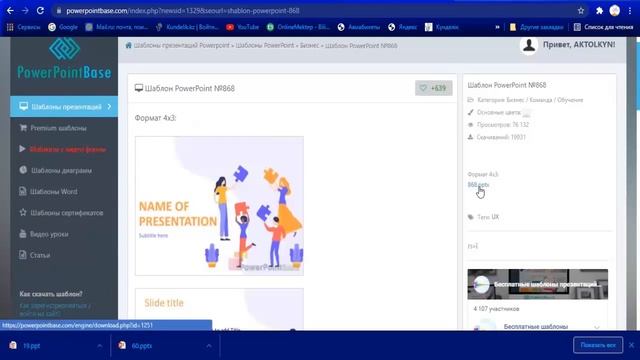This screenshot has width=640, height=360.
Task: Close the downloads bar
Action: (x=631, y=345)
